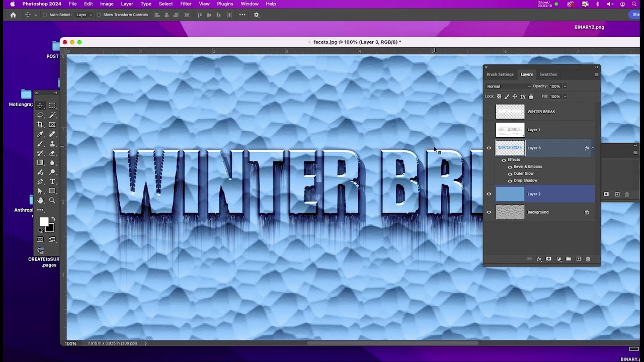Enable Show Transform Controls checkbox
644x362 pixels.
tap(99, 15)
